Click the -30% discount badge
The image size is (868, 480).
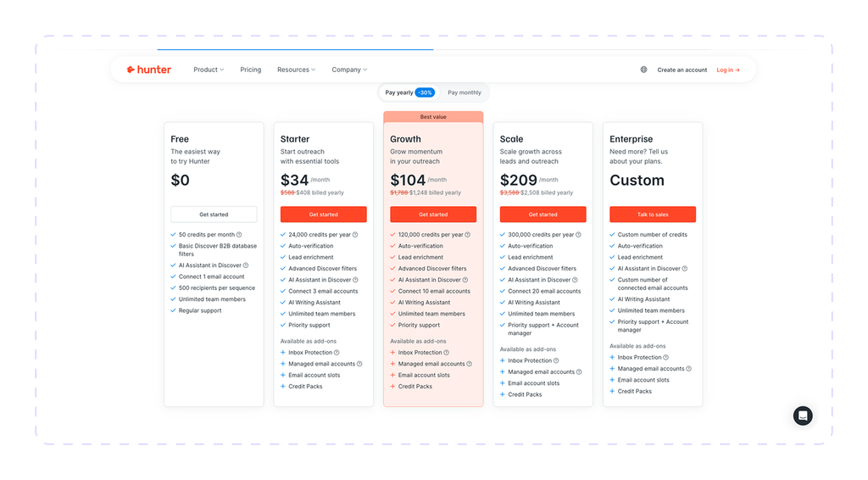(426, 92)
